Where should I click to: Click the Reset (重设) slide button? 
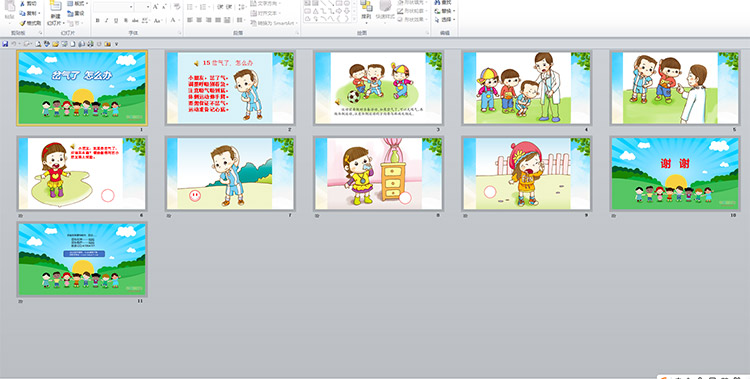click(76, 13)
